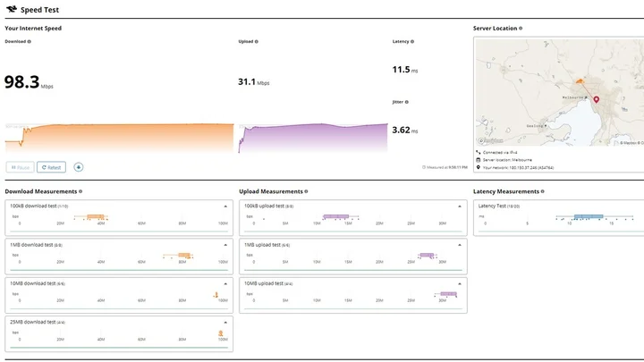
Task: Collapse the 10MB upload test panel
Action: point(460,283)
